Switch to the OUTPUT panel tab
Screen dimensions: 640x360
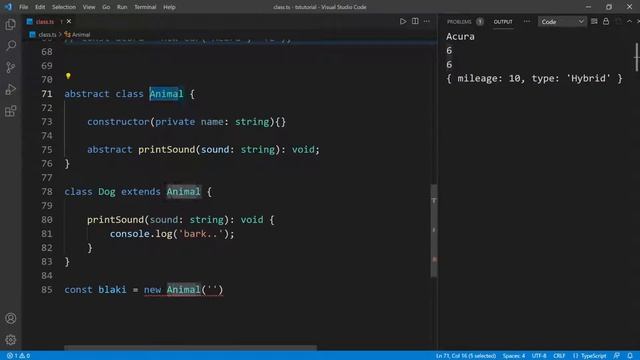503,22
